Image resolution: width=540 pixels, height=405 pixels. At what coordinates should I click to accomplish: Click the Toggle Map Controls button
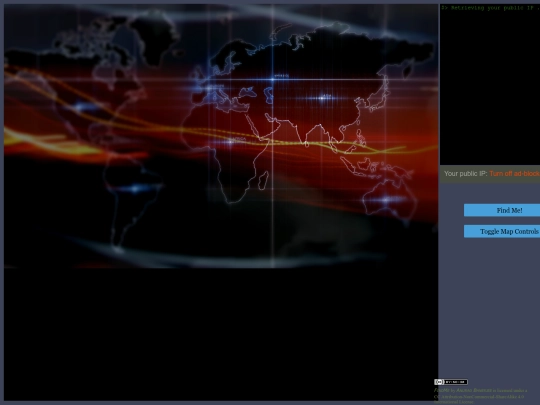[502, 231]
